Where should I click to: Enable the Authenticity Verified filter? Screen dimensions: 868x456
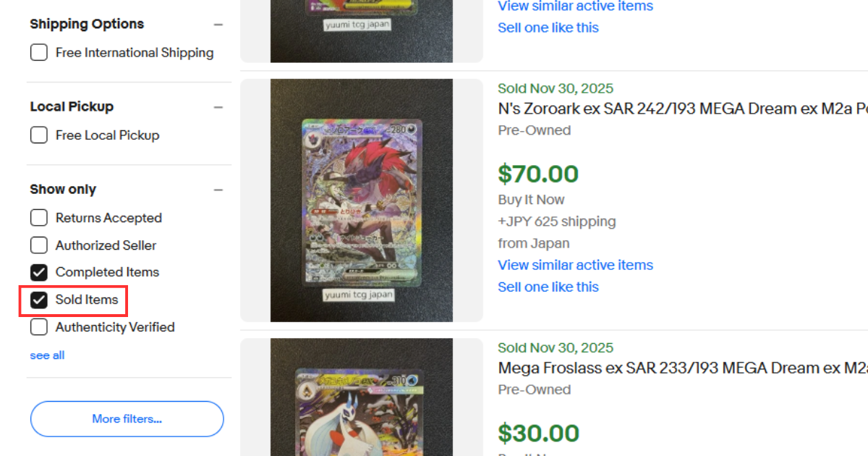point(38,327)
